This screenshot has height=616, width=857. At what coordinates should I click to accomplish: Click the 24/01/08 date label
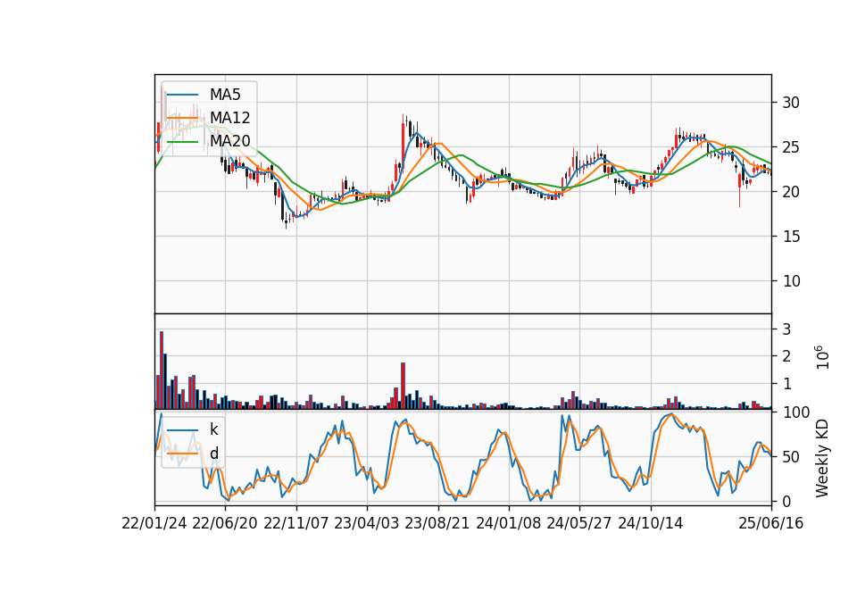pos(508,523)
